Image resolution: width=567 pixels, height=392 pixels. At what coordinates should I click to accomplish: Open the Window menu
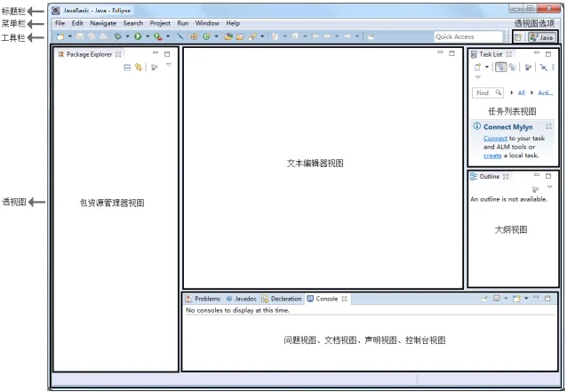tap(207, 23)
